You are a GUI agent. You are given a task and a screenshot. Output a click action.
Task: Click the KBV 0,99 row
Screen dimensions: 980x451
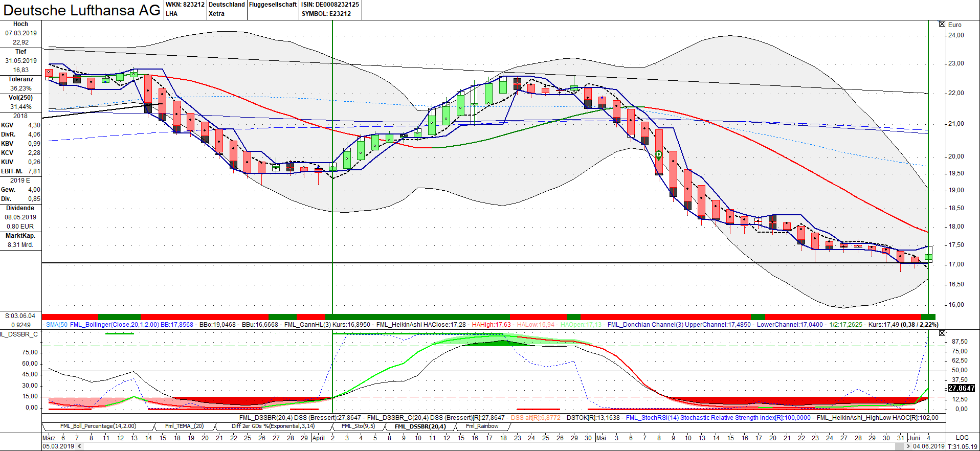tap(21, 143)
